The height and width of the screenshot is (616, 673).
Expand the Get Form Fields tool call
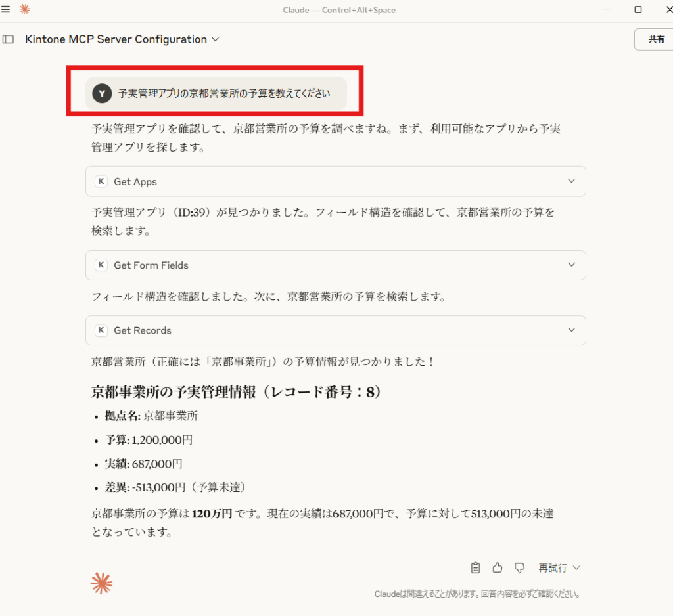[336, 265]
